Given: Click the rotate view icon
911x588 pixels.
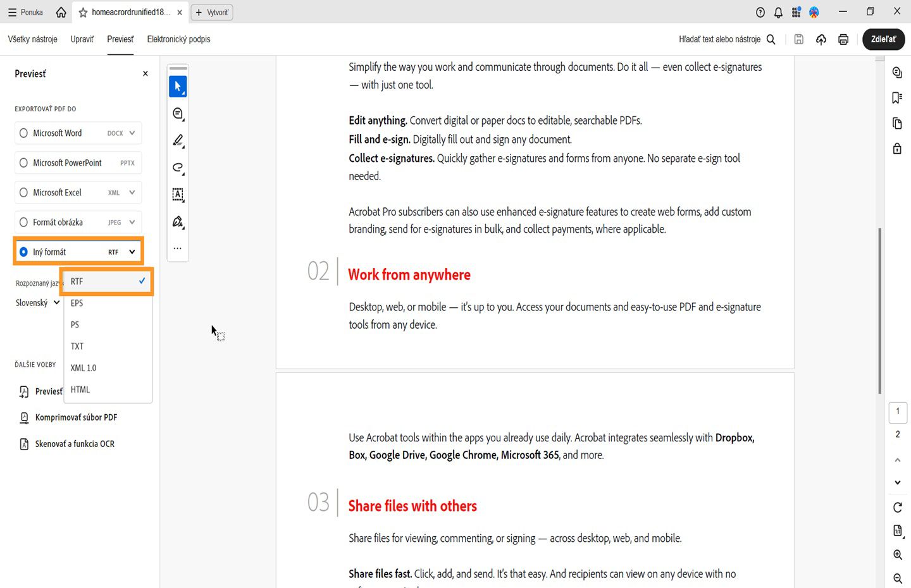Looking at the screenshot, I should click(898, 507).
